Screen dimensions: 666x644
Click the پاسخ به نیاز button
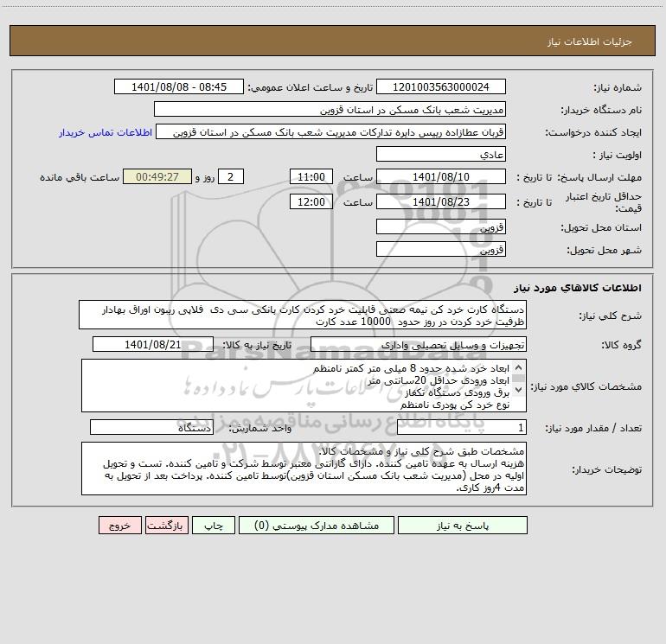(462, 526)
